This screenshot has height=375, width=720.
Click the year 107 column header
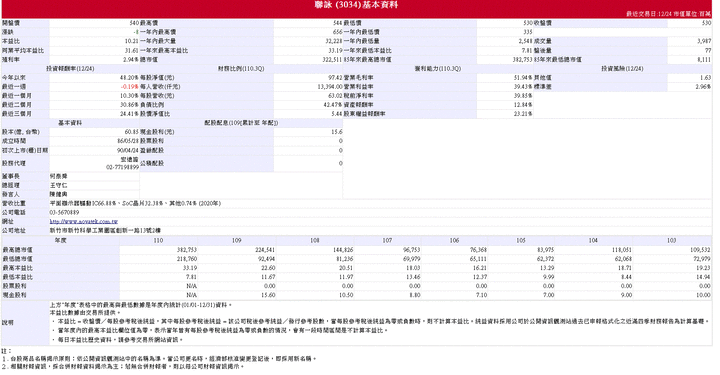387,240
